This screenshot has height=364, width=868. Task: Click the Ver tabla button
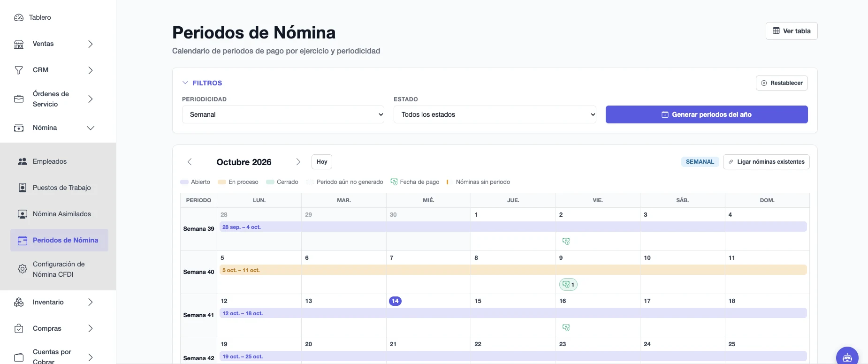pos(792,31)
